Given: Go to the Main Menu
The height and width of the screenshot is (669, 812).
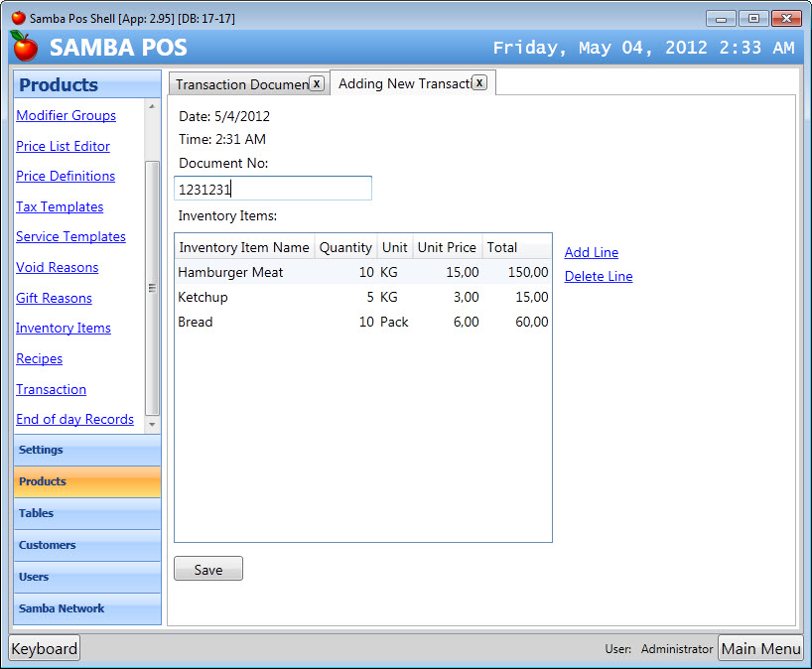Looking at the screenshot, I should point(760,648).
